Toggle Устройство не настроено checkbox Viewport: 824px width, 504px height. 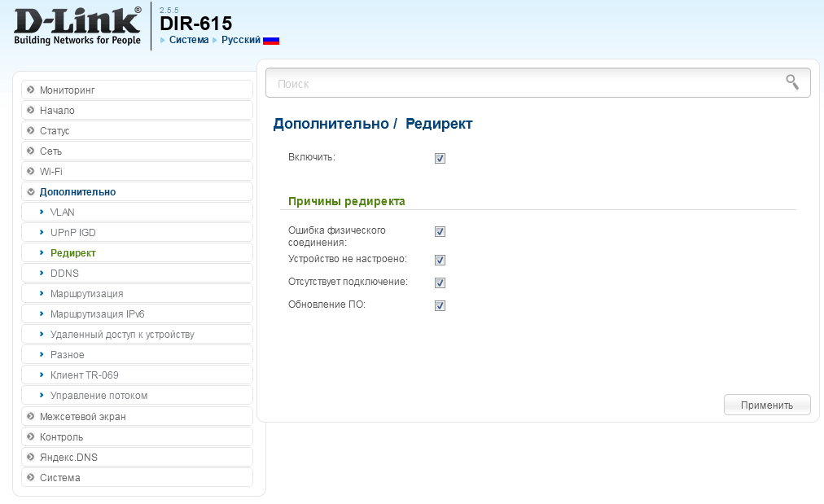pos(440,261)
